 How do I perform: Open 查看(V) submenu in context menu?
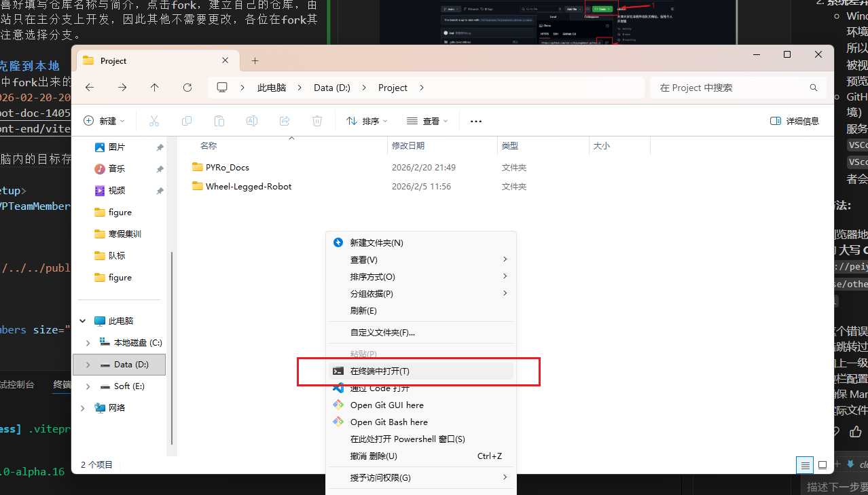pos(421,259)
